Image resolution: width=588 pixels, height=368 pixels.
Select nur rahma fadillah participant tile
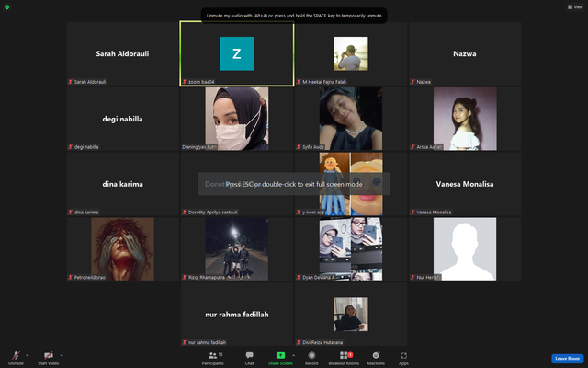coord(237,315)
